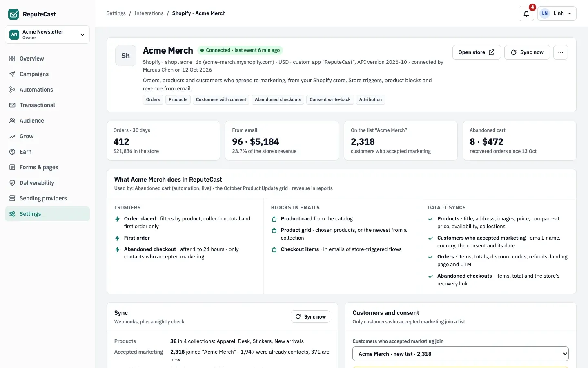The height and width of the screenshot is (368, 588).
Task: Open the more options ellipsis menu
Action: (x=561, y=52)
